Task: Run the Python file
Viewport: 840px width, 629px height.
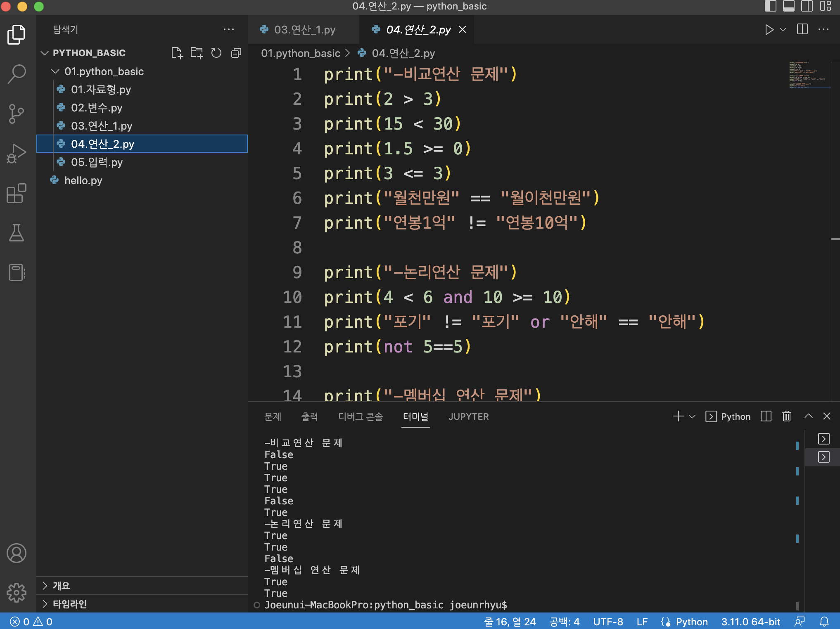Action: 769,30
